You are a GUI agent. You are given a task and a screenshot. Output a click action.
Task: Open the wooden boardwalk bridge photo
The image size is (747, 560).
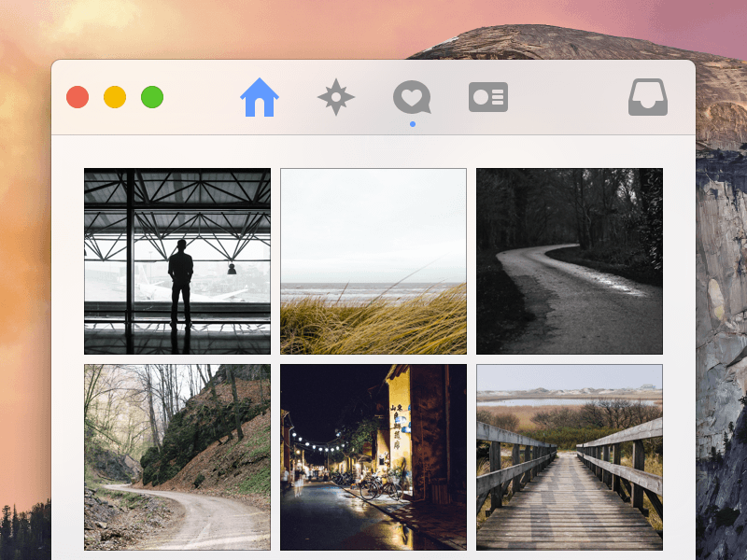[x=570, y=457]
